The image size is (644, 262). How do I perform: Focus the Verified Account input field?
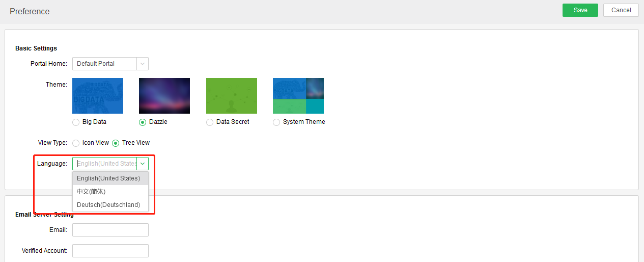tap(110, 251)
